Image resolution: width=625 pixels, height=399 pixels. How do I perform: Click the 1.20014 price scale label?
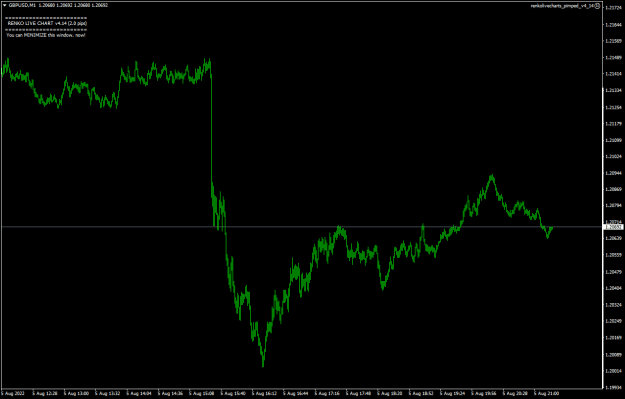[613, 371]
